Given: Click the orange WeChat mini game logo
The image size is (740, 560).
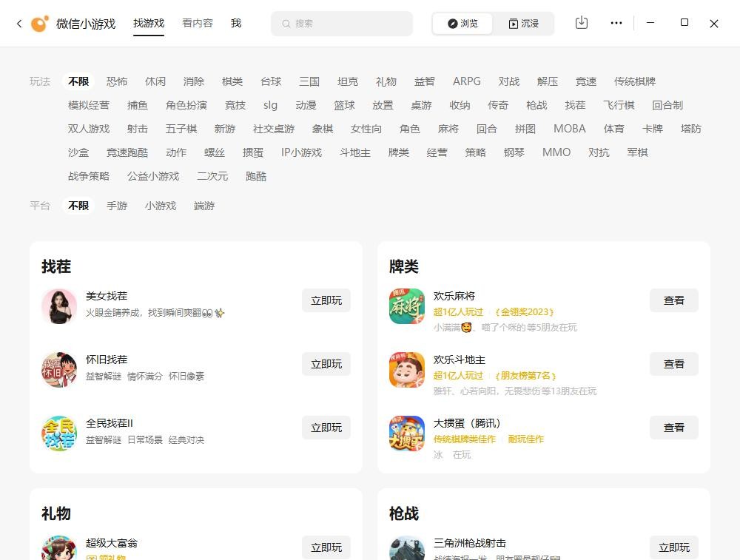Looking at the screenshot, I should [x=40, y=24].
